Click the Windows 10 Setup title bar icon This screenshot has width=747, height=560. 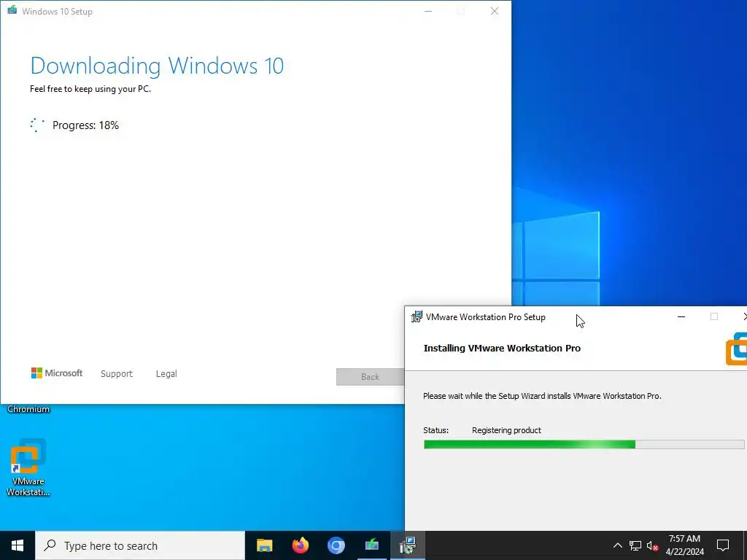click(x=12, y=10)
